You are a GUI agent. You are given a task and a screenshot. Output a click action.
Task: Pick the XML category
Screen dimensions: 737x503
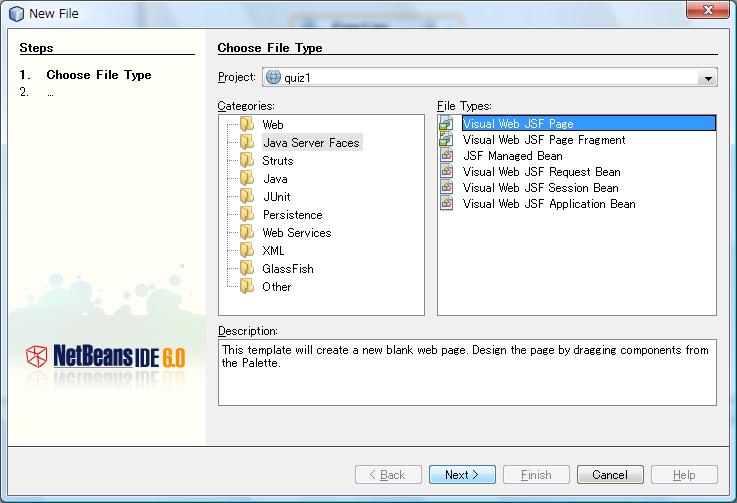[273, 251]
